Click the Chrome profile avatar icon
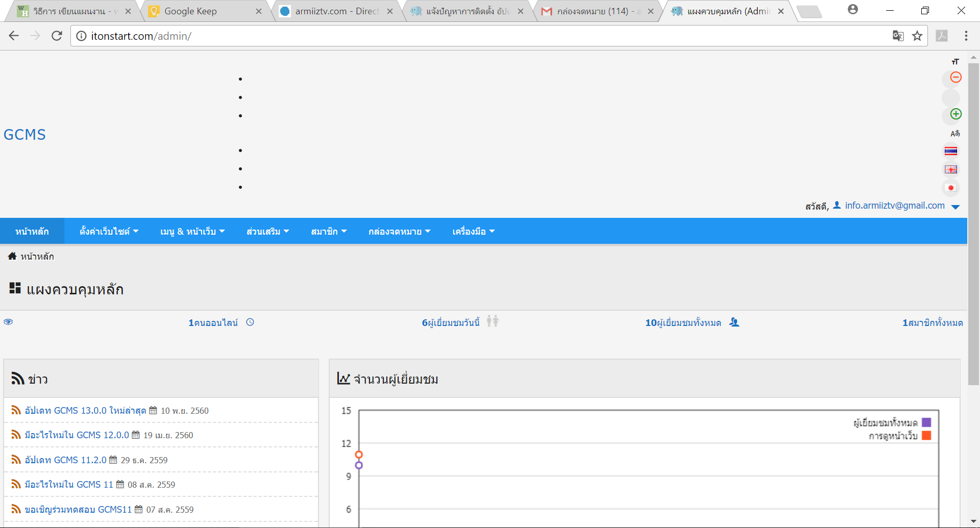 853,9
